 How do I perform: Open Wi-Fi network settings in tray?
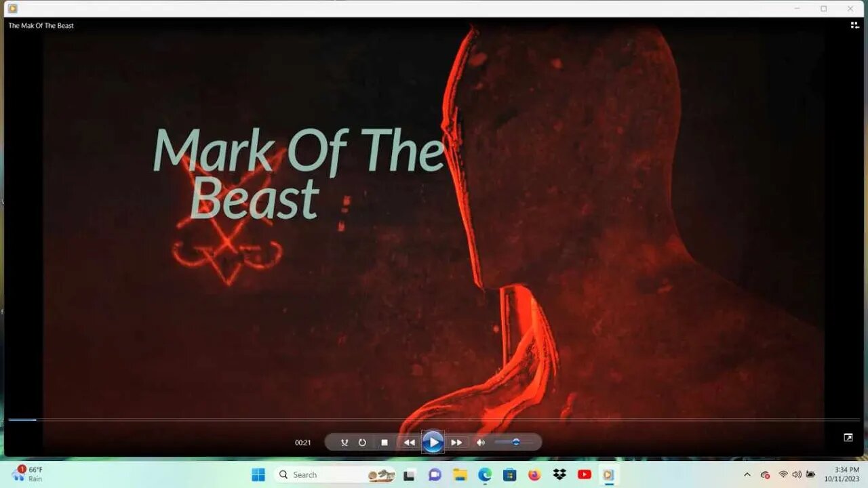click(783, 474)
